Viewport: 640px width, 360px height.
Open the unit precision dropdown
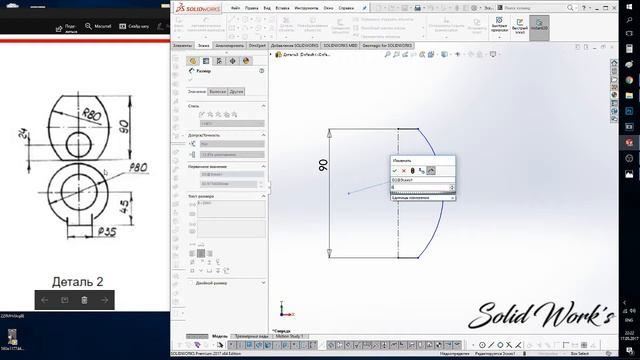tap(232, 155)
